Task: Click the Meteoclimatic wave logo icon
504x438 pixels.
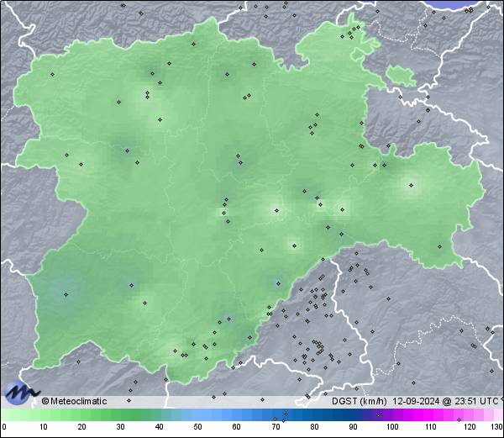Action: click(x=21, y=393)
